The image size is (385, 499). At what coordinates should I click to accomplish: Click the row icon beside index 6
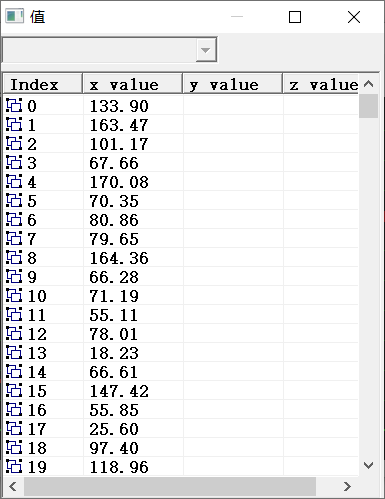tap(14, 219)
